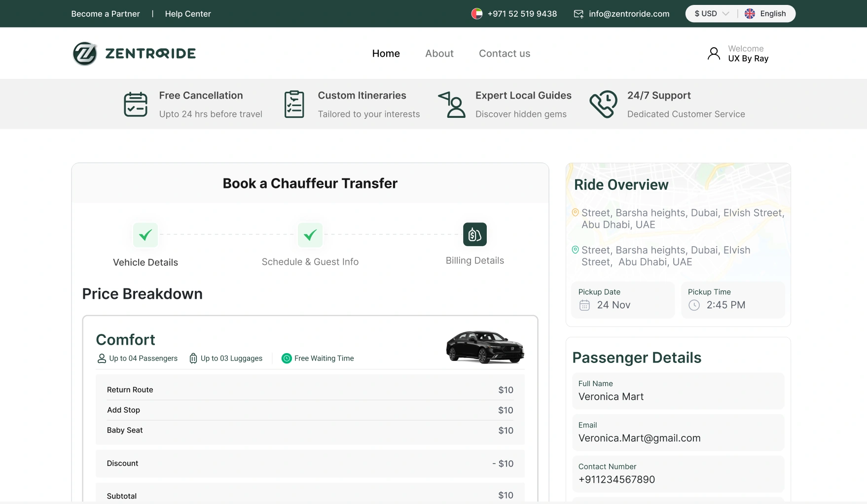Click the passengers person icon under Comfort
Viewport: 867px width, 504px height.
pos(102,359)
